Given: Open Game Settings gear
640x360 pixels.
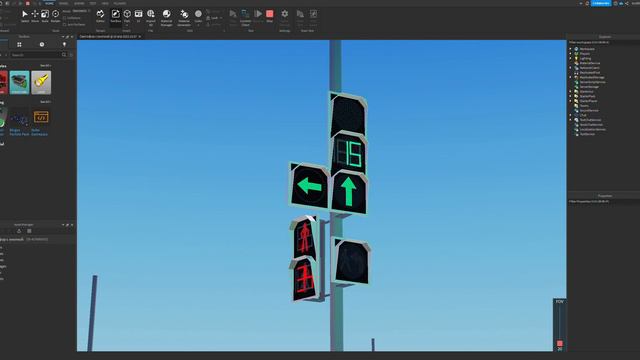Looking at the screenshot, I should pyautogui.click(x=284, y=14).
